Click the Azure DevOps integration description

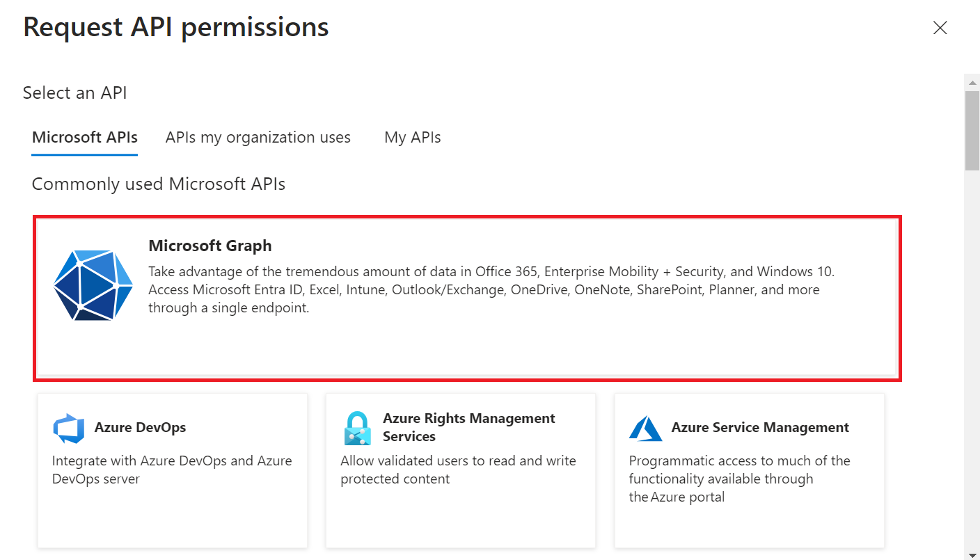pyautogui.click(x=172, y=470)
